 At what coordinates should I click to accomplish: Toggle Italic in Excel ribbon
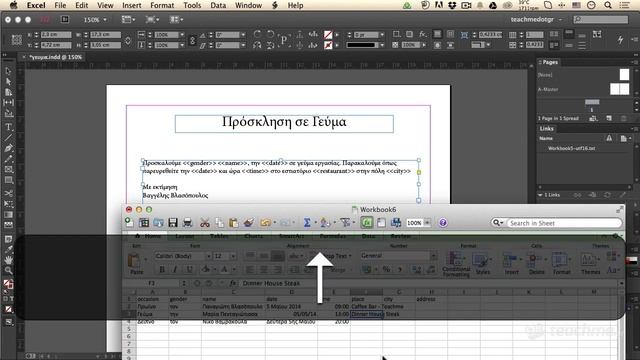click(x=176, y=269)
